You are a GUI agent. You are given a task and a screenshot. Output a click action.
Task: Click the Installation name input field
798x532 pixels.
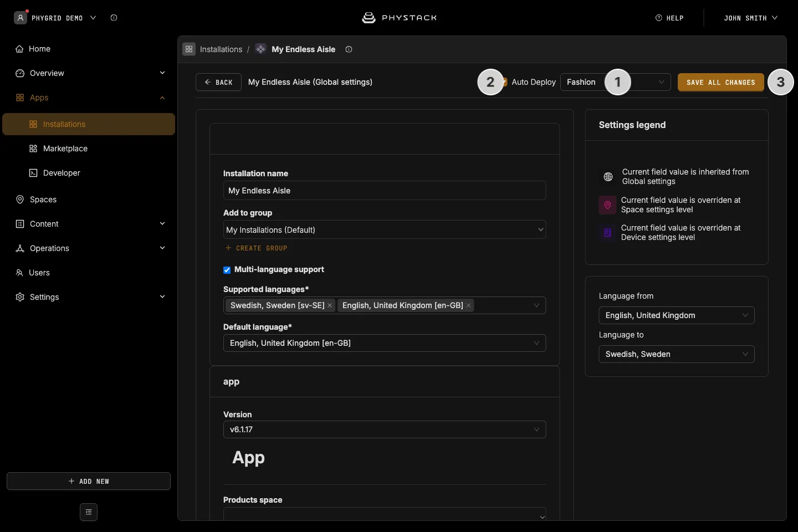click(385, 191)
